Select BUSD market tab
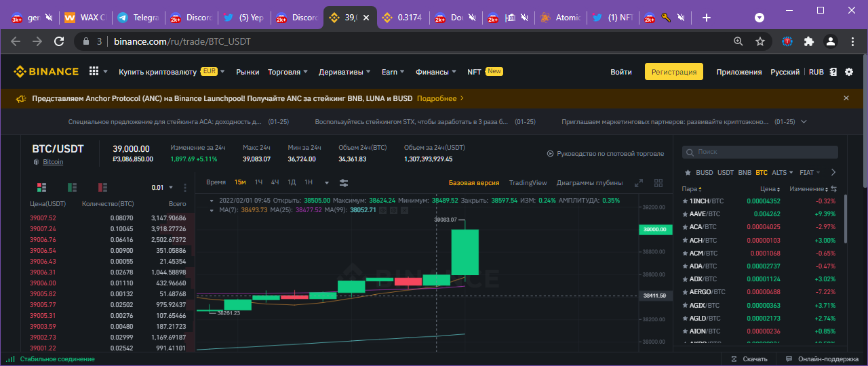Viewport: 868px width, 366px height. coord(705,173)
